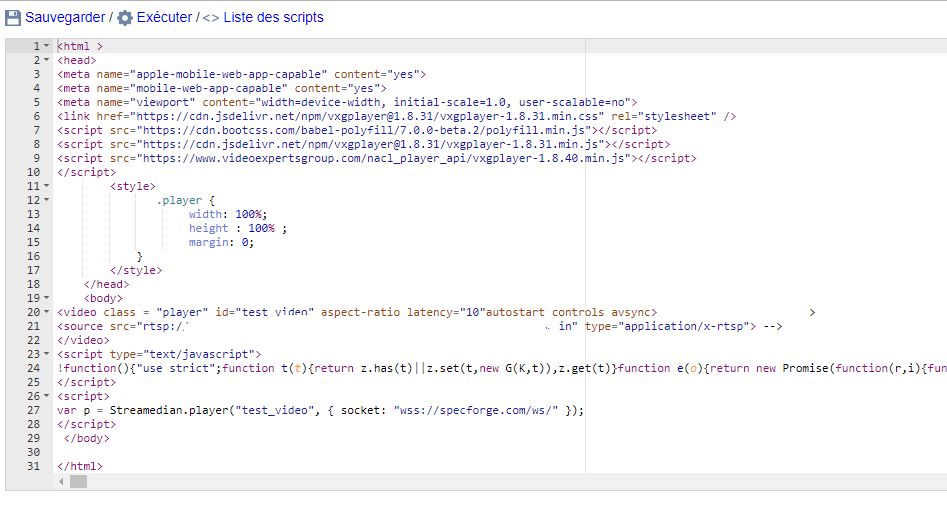This screenshot has height=530, width=947.
Task: Click 'Streamedian.player' call on line 27
Action: [169, 410]
